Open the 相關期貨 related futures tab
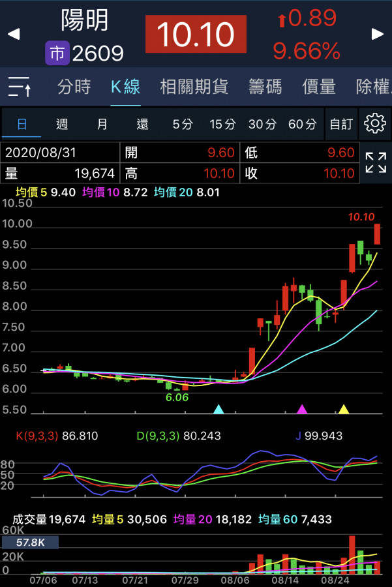 point(194,87)
